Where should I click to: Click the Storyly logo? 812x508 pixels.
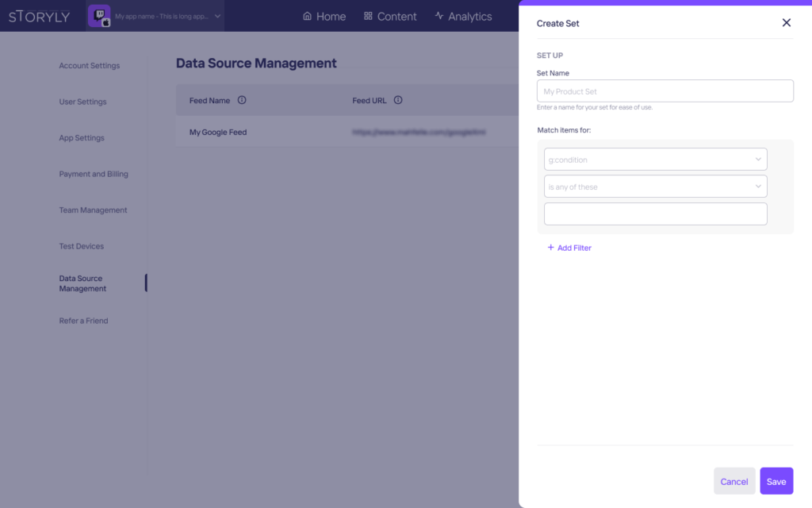[39, 17]
